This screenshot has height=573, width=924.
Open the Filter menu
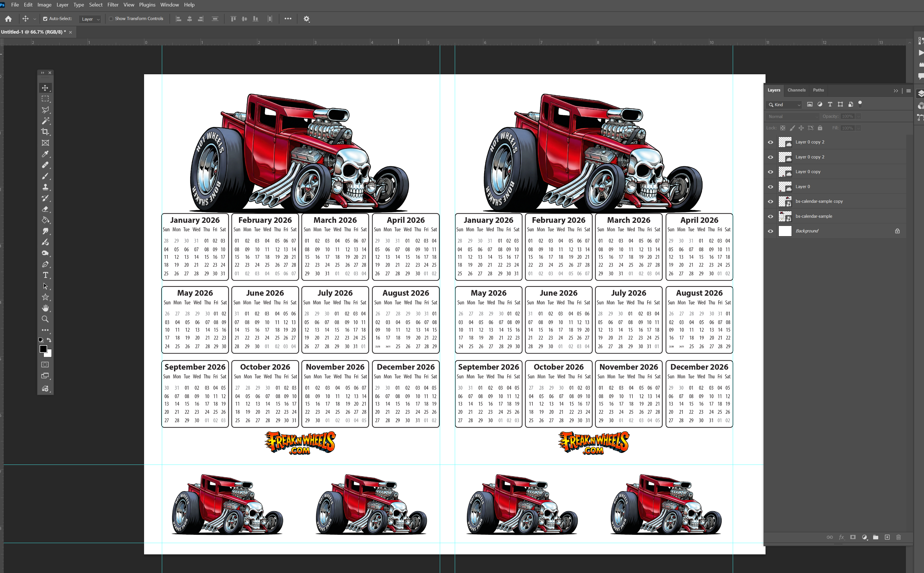112,5
